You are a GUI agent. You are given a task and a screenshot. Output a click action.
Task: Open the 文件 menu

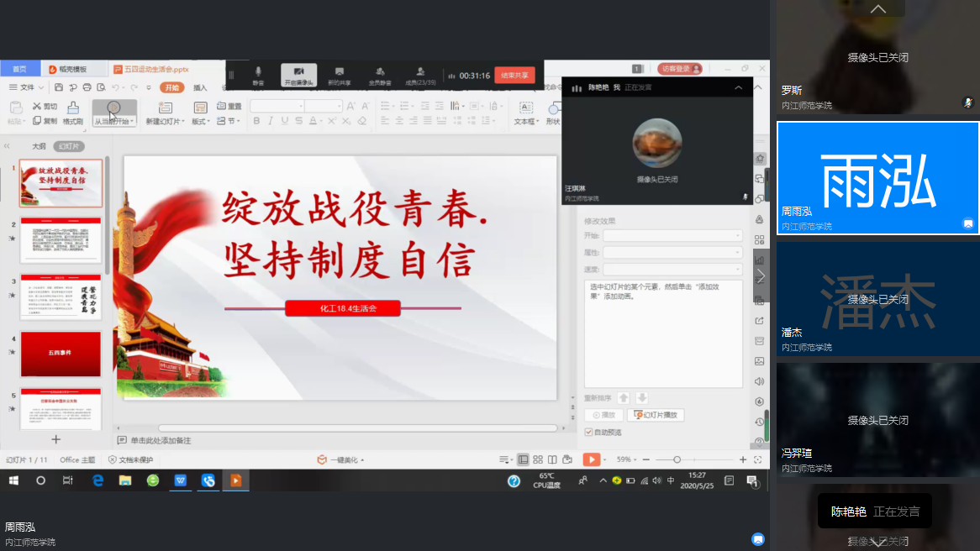click(x=26, y=87)
